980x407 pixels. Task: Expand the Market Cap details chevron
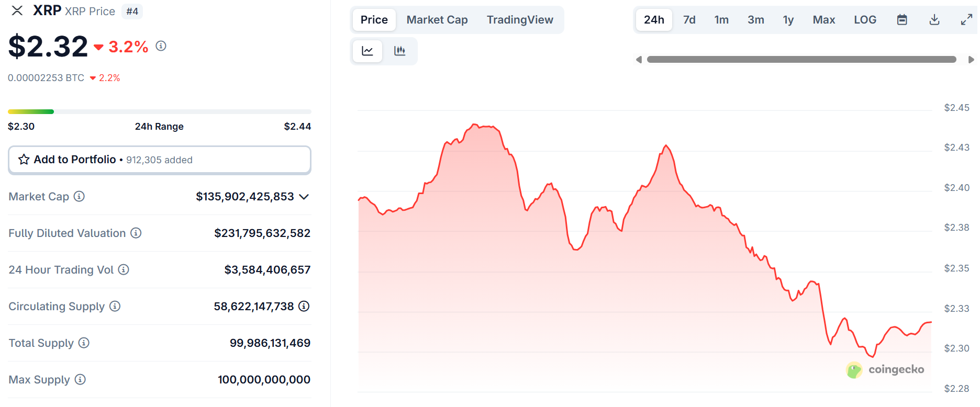tap(304, 197)
